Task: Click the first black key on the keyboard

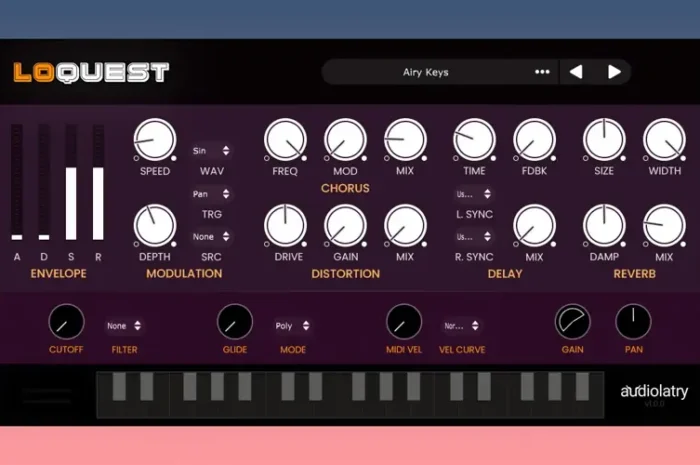Action: coord(119,386)
